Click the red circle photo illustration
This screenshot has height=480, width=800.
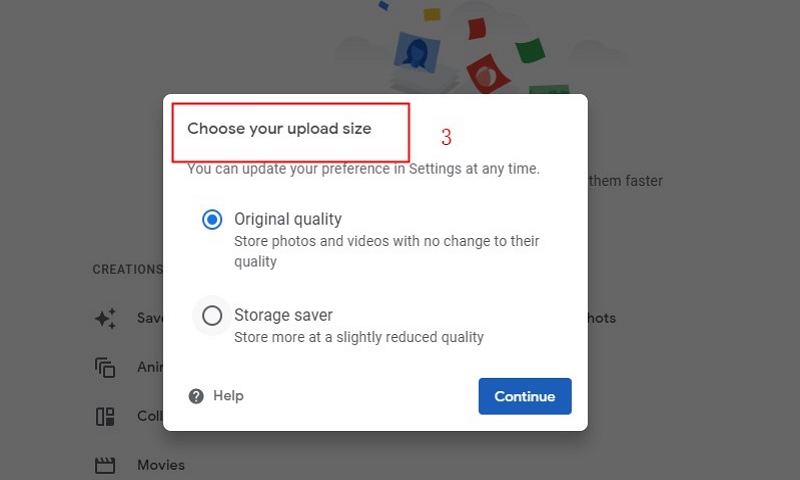pyautogui.click(x=488, y=74)
